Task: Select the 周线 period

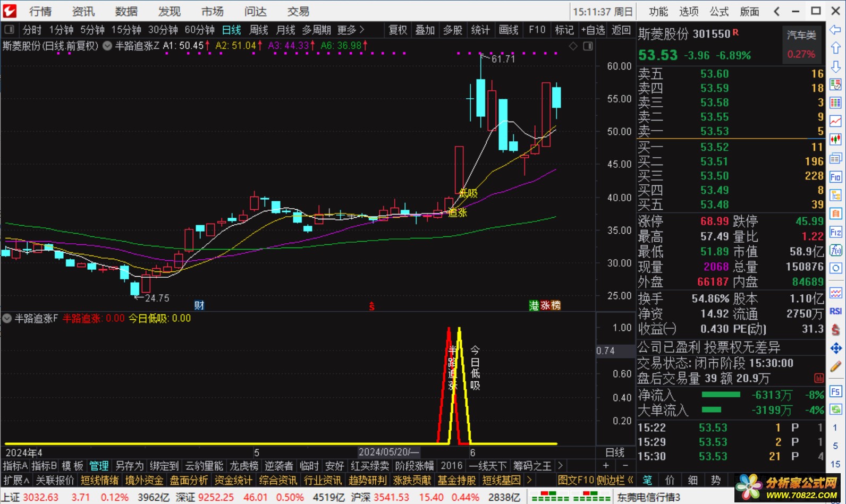Action: pyautogui.click(x=259, y=30)
